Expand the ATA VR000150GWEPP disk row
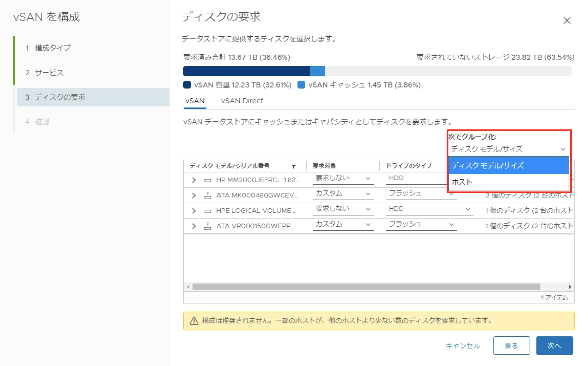The height and width of the screenshot is (366, 588). coord(194,226)
